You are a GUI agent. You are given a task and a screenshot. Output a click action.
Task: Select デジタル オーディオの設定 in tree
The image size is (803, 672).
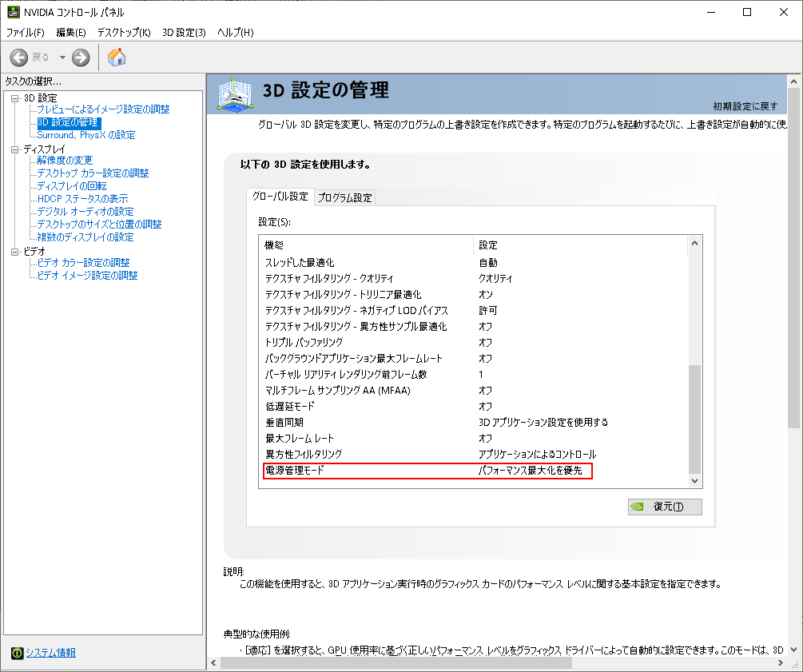pos(85,212)
